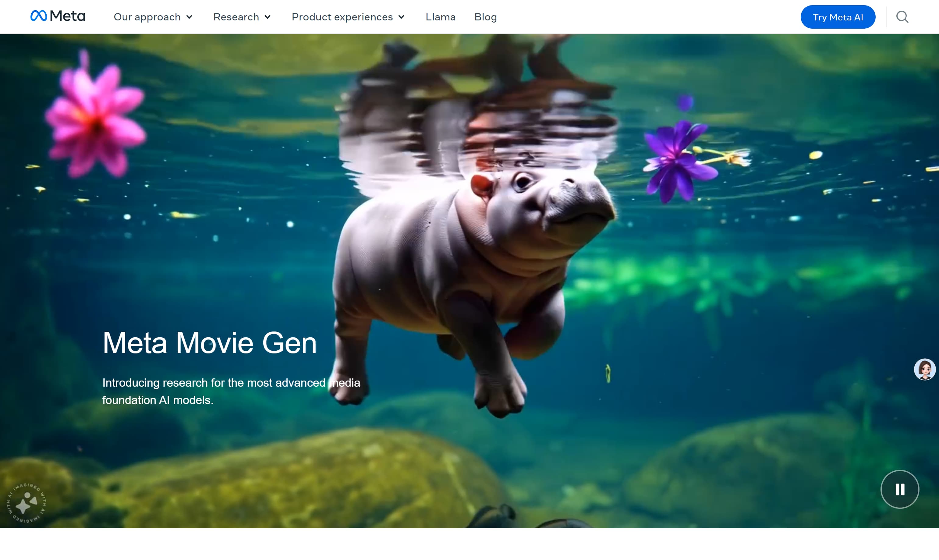Expand the Research dropdown chevron
Image resolution: width=939 pixels, height=560 pixels.
click(268, 17)
